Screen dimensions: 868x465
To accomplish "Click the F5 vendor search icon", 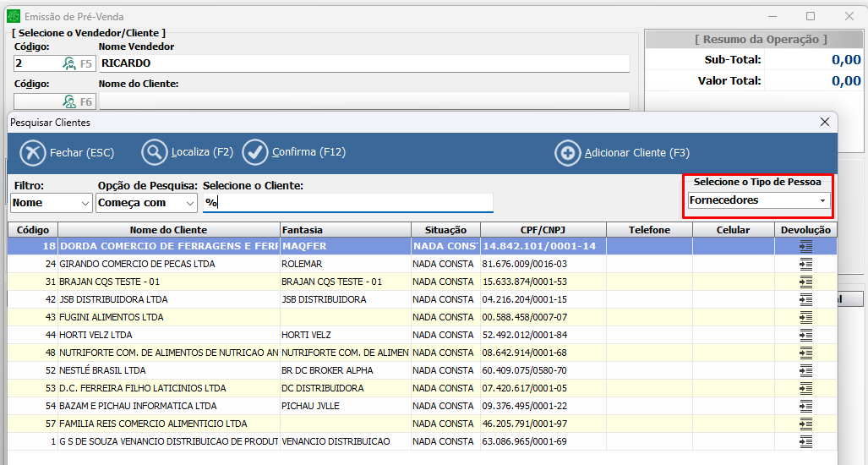I will tap(69, 63).
